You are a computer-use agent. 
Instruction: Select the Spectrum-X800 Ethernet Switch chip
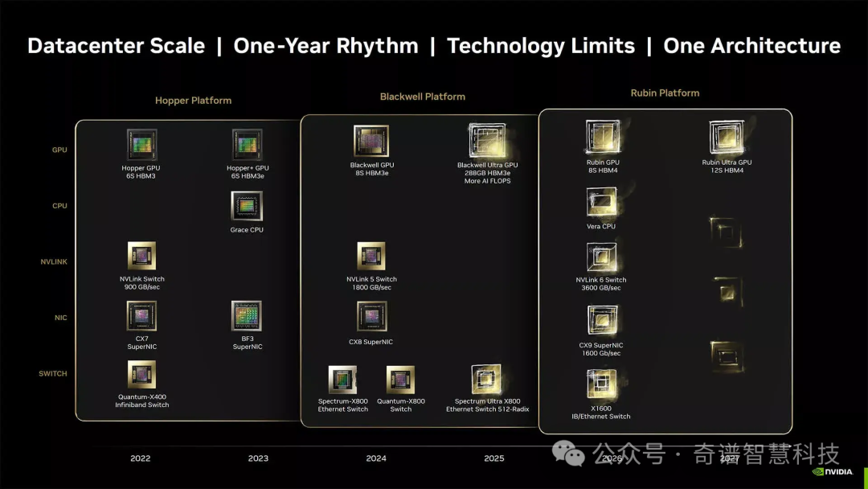[x=342, y=380]
